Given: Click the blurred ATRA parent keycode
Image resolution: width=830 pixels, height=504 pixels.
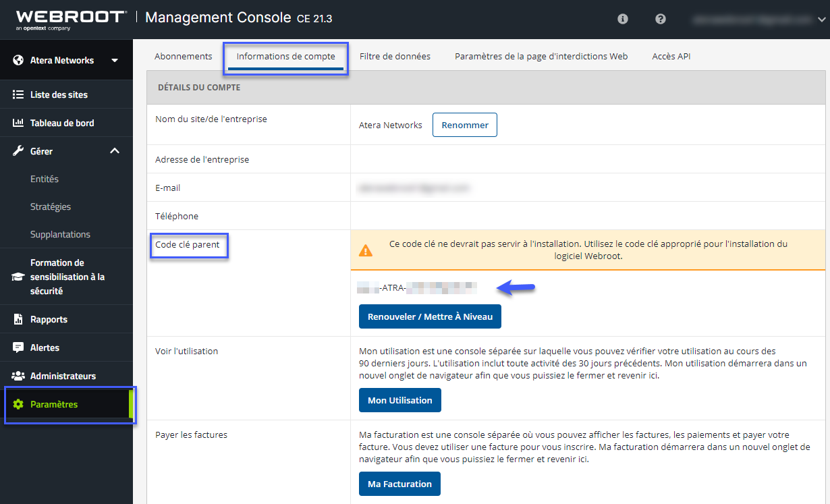Looking at the screenshot, I should (417, 288).
